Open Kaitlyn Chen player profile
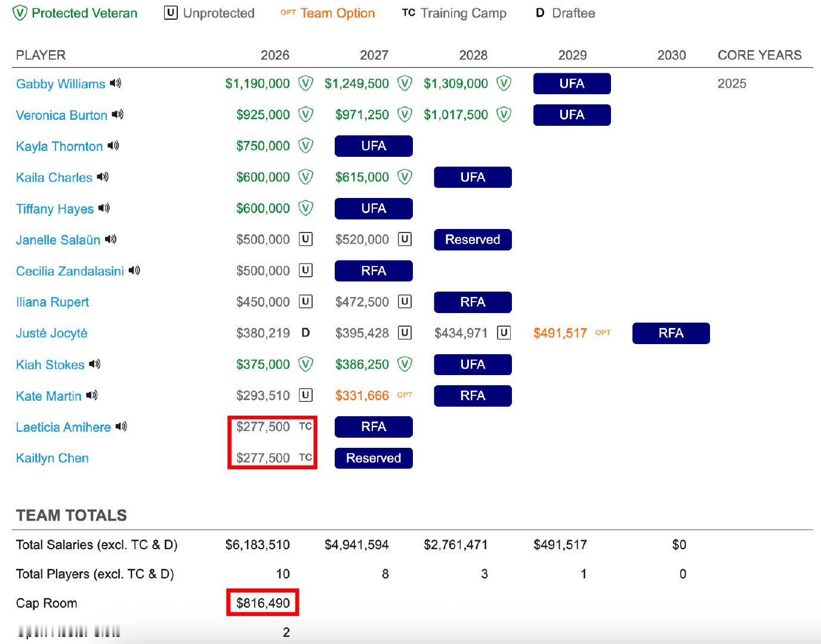 [53, 458]
